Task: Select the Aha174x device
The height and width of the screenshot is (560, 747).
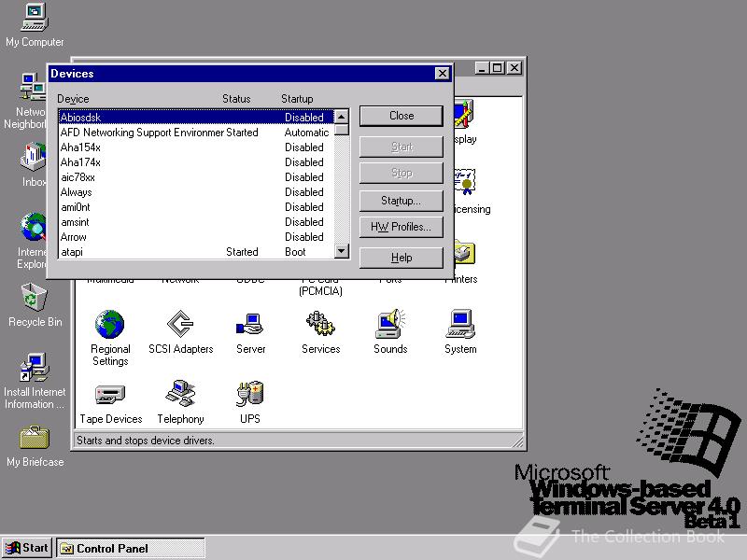Action: [196, 162]
